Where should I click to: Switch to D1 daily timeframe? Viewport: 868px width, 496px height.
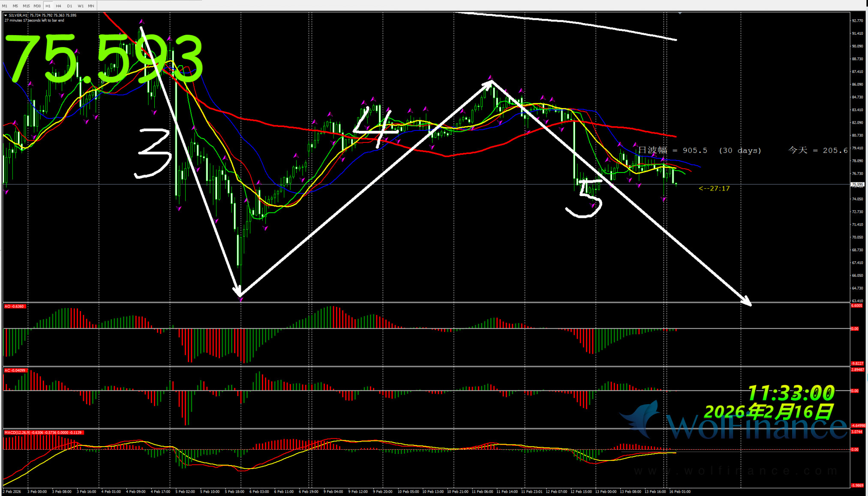tap(69, 6)
